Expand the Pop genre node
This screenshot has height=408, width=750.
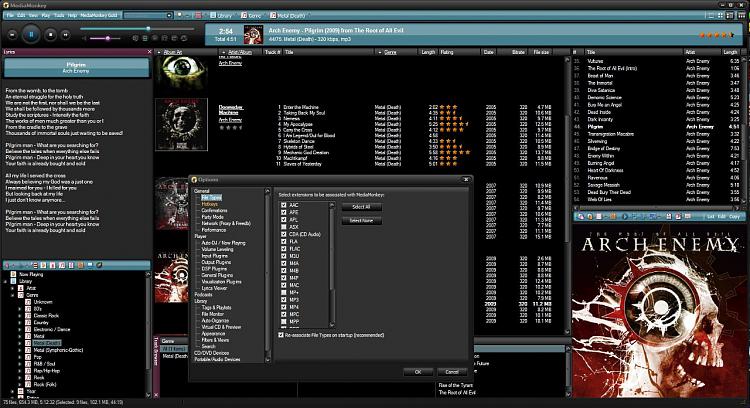(20, 357)
